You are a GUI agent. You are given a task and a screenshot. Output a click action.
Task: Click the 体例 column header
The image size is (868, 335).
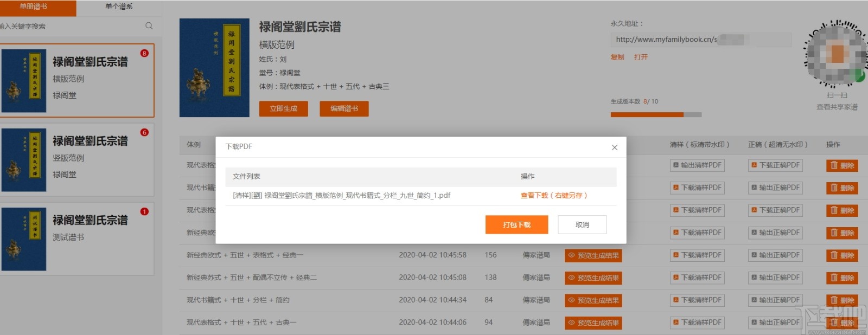[194, 145]
